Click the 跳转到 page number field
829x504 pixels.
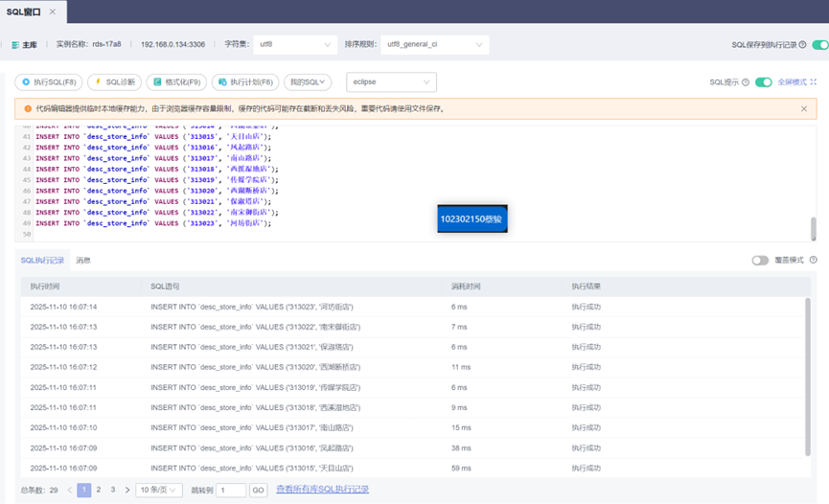pos(231,491)
